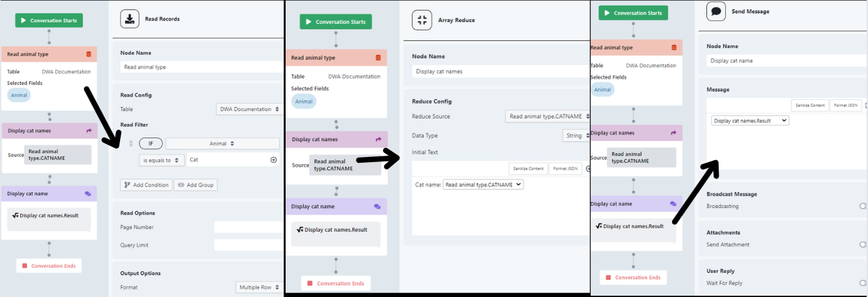
Task: Click the Read Records download icon
Action: 130,19
